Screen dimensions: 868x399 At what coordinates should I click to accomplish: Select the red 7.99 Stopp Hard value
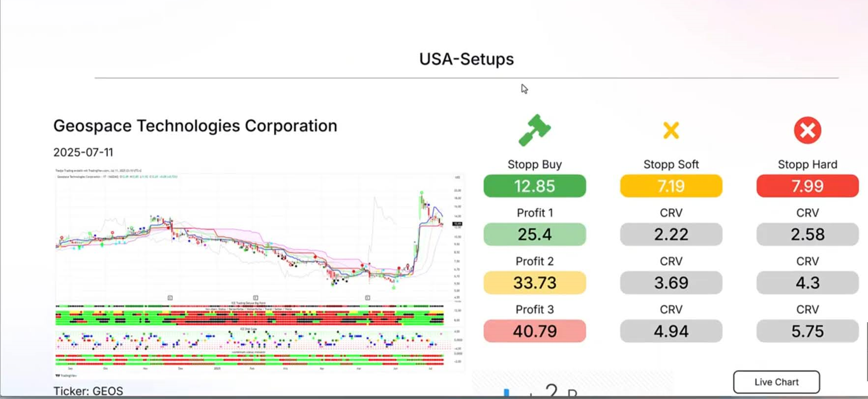807,186
